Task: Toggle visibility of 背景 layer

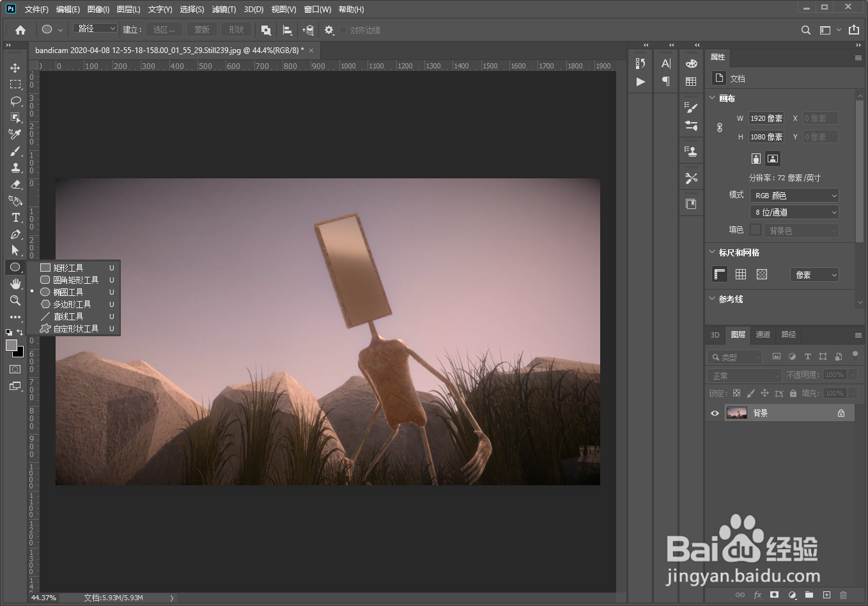Action: 715,413
